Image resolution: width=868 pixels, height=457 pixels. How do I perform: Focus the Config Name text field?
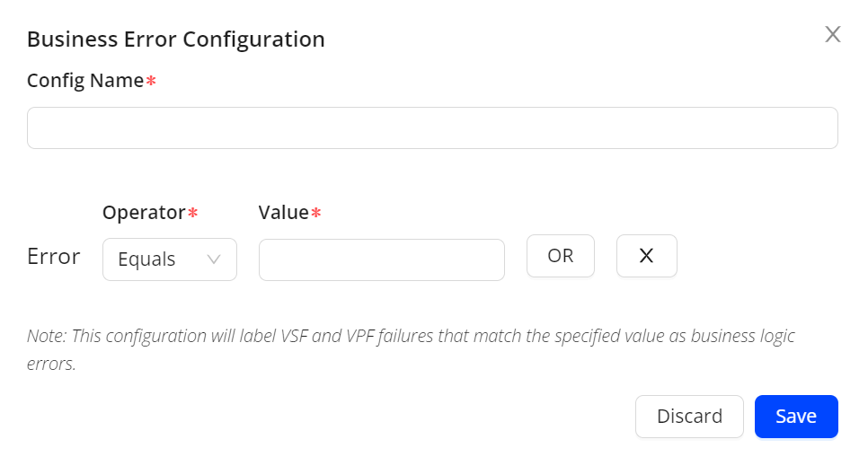tap(432, 128)
